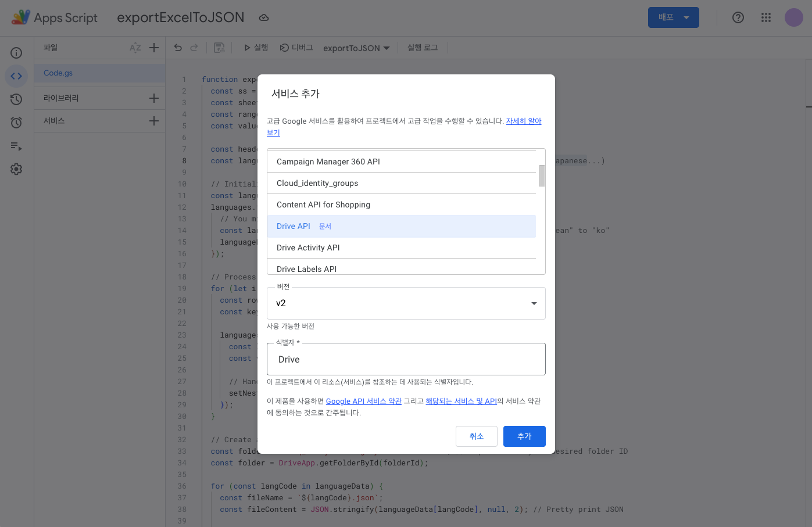This screenshot has height=527, width=812.
Task: Click the 식별자 Drive identifier field
Action: click(x=406, y=359)
